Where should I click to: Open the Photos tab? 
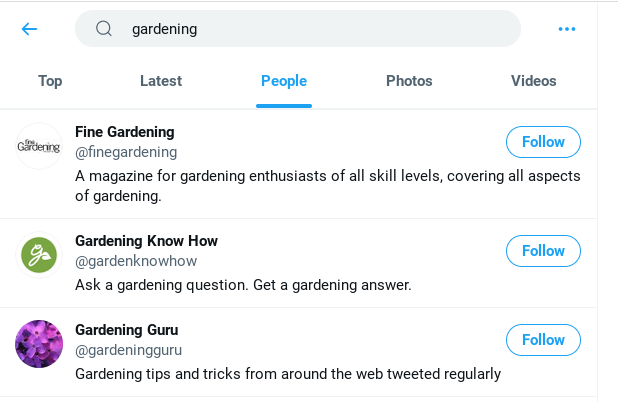tap(409, 82)
